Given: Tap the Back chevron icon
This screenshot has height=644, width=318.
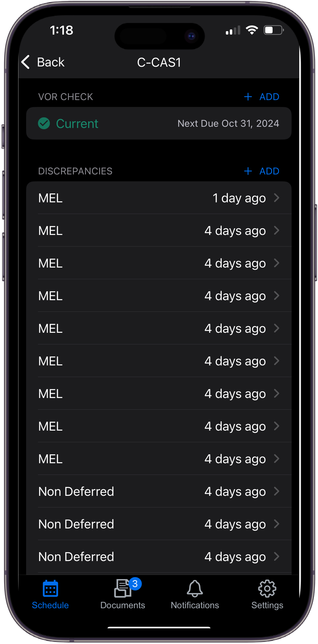Looking at the screenshot, I should coord(26,62).
